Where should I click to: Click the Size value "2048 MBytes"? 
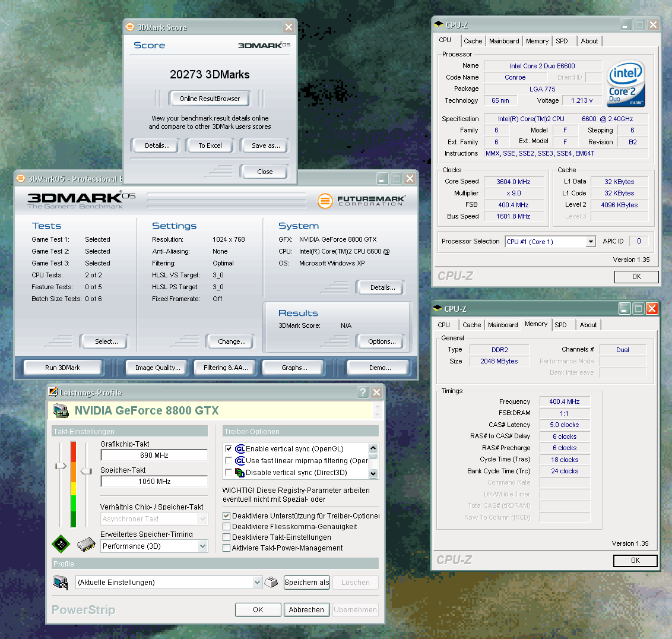click(x=499, y=361)
